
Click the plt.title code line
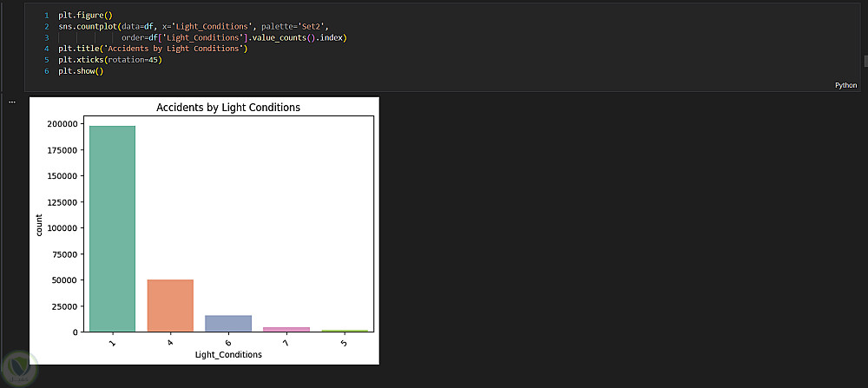(x=152, y=49)
